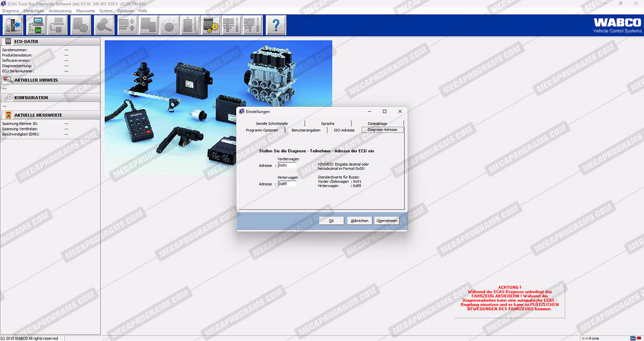The width and height of the screenshot is (644, 341).
Task: Expand the AKTUELLER HINWEIS section
Action: [x=50, y=80]
